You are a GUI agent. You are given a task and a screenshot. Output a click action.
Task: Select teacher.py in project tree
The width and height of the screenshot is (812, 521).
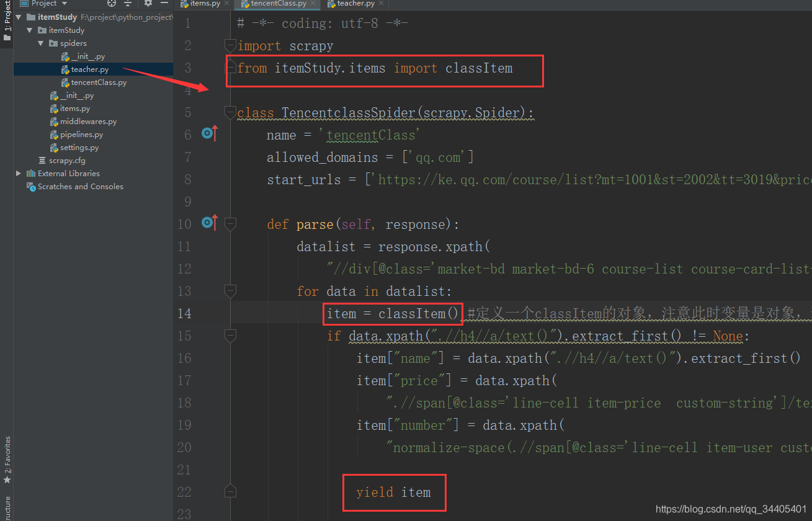tap(90, 69)
